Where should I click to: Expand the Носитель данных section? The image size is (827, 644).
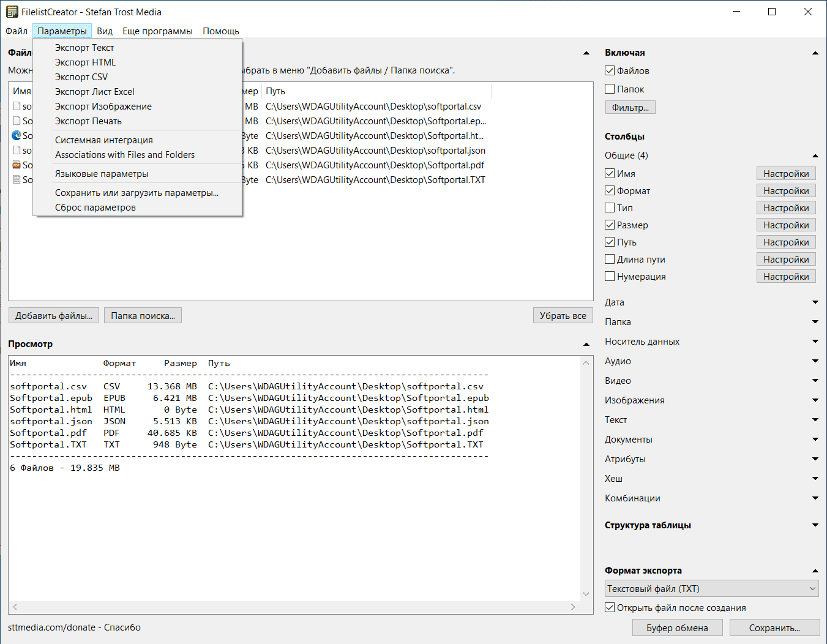coord(815,342)
